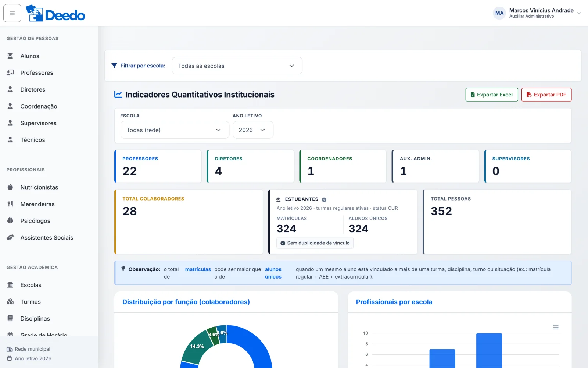Click the Exportar Excel button
Viewport: 588px width, 368px height.
point(492,95)
